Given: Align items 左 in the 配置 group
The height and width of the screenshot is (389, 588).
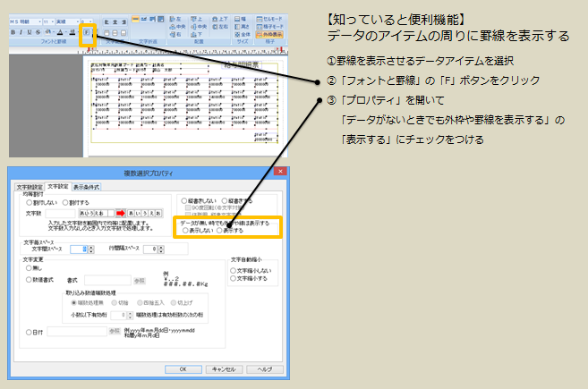Looking at the screenshot, I should (x=175, y=19).
